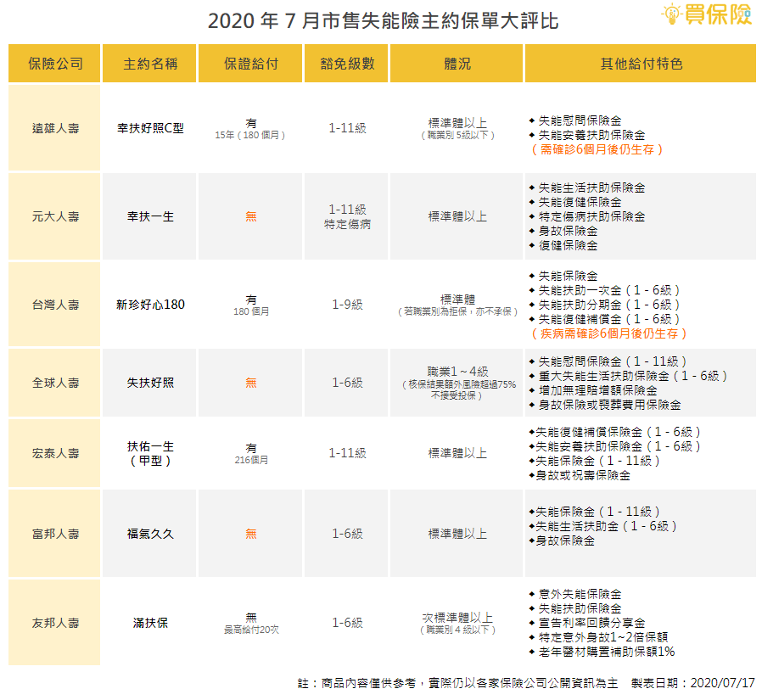Select the 新珍好心180 product name

pyautogui.click(x=150, y=305)
